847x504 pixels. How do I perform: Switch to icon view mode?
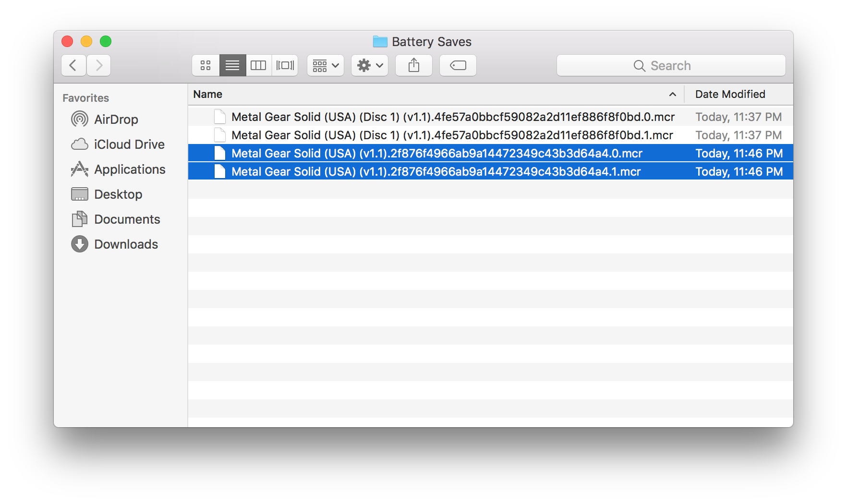pyautogui.click(x=206, y=65)
